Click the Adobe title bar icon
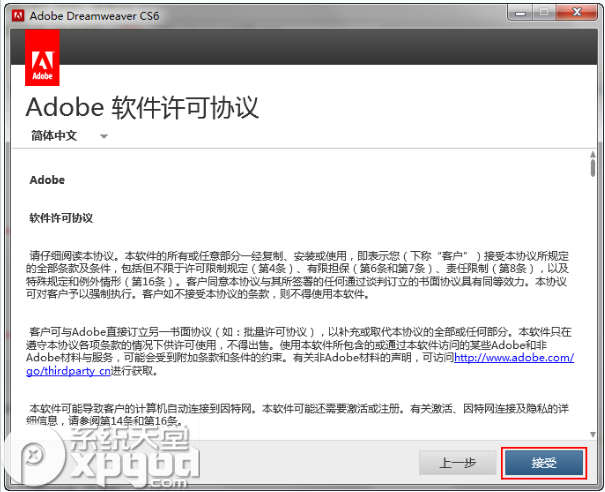Image resolution: width=605 pixels, height=492 pixels. click(x=18, y=16)
